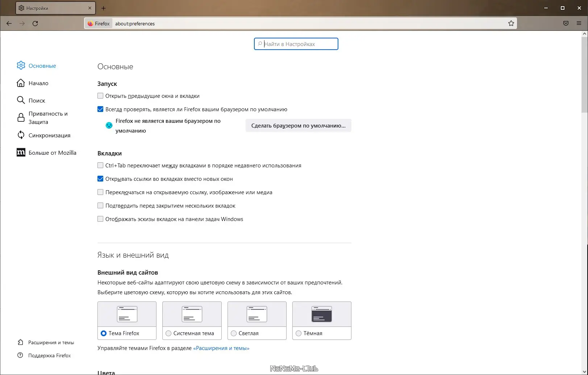Enable Открыть предыдущие окна и вкладки checkbox

point(100,96)
